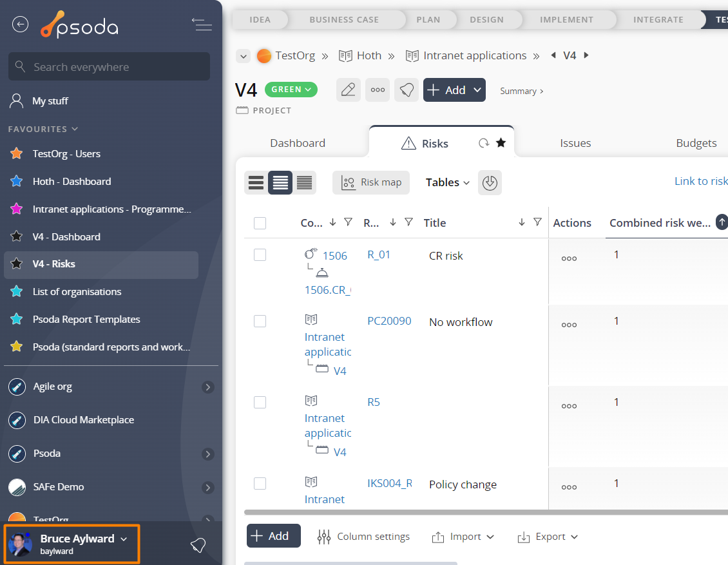This screenshot has width=728, height=565.
Task: Open the edit pencil icon for V4
Action: tap(348, 90)
